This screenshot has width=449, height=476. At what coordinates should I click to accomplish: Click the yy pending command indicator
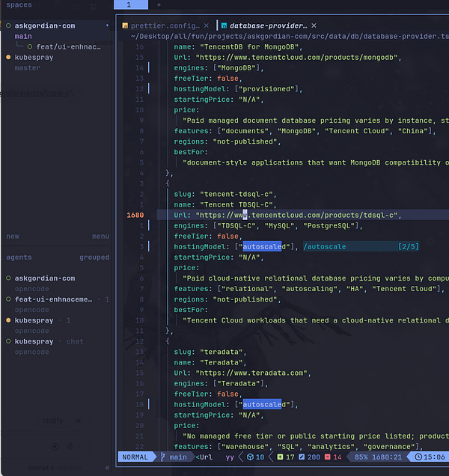pyautogui.click(x=230, y=457)
